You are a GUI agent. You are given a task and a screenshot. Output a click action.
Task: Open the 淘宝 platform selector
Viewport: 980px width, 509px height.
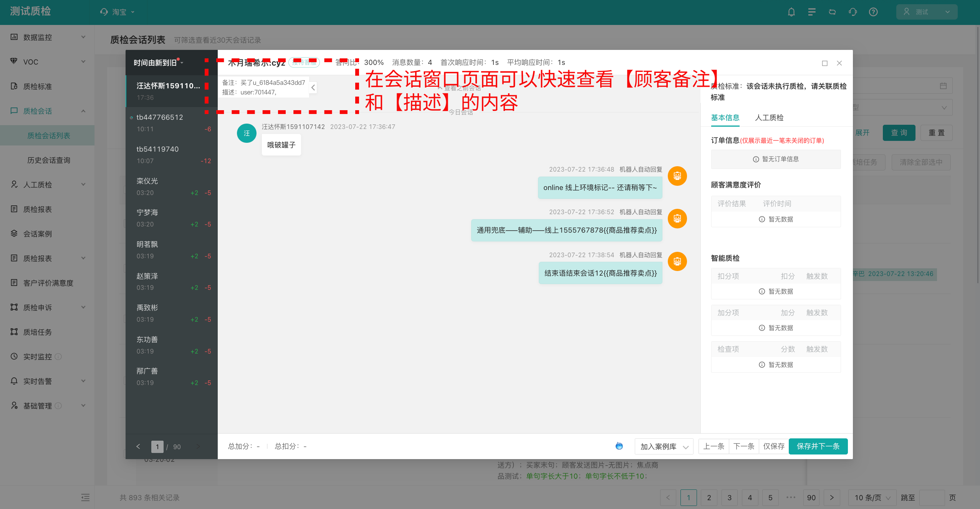point(117,12)
